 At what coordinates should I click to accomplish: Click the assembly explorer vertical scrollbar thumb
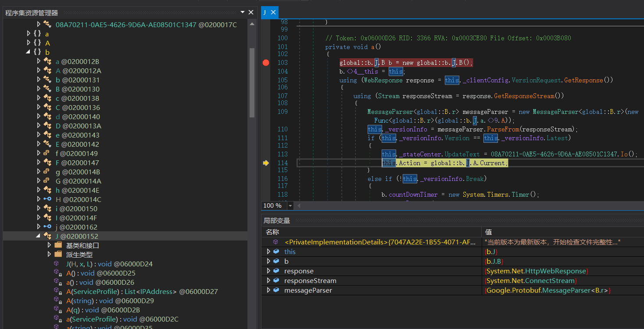pos(252,82)
